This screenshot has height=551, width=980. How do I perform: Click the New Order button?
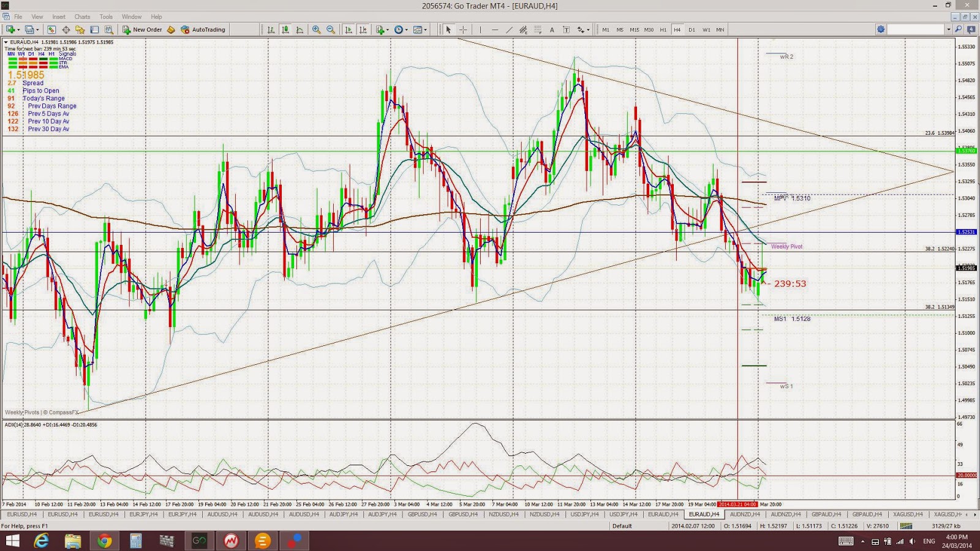click(142, 29)
